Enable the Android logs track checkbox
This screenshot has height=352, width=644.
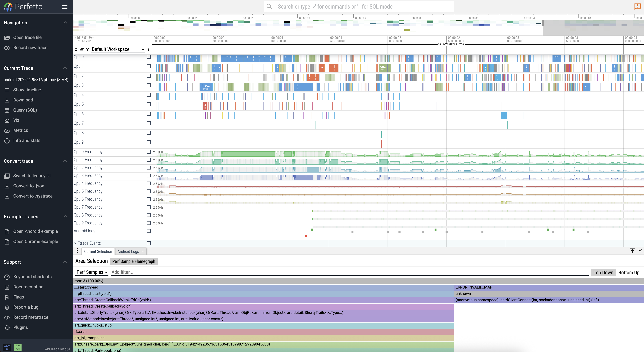[148, 231]
